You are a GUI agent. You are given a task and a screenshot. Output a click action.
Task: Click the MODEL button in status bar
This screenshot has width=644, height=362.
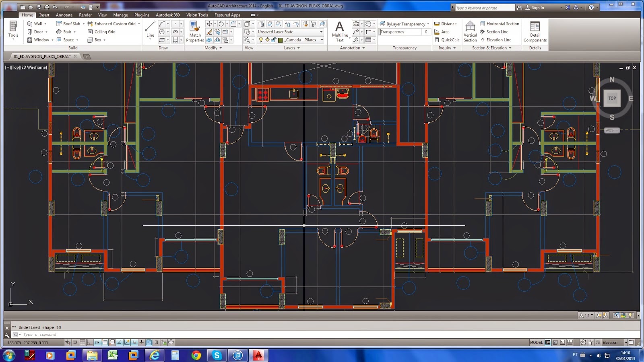coord(536,342)
